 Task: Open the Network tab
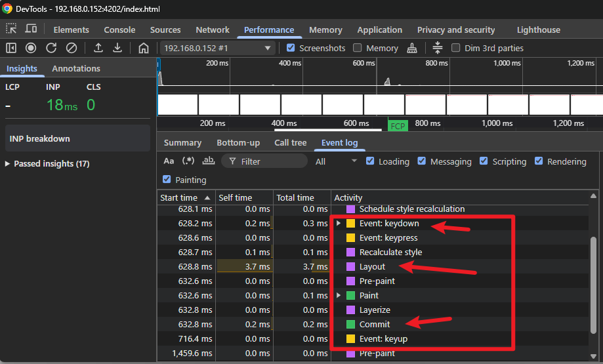coord(213,30)
